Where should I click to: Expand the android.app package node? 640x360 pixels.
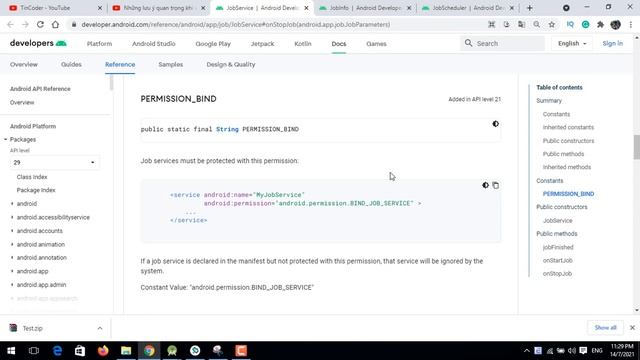[x=12, y=271]
